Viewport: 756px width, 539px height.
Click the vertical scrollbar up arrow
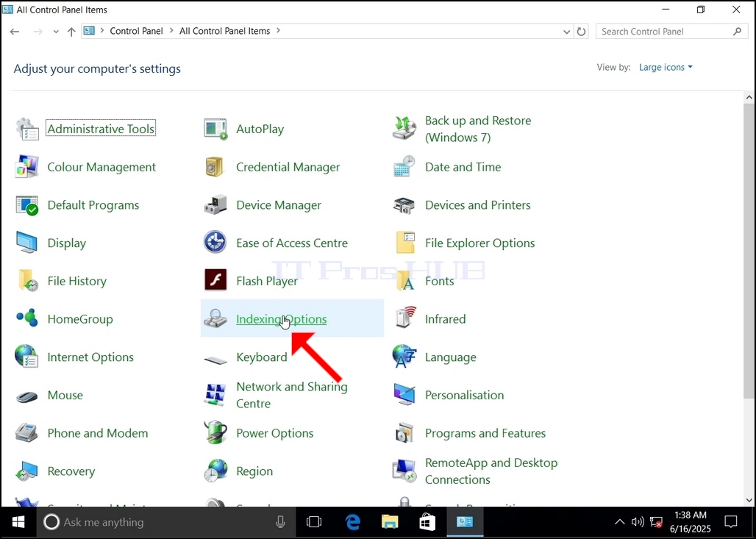749,97
